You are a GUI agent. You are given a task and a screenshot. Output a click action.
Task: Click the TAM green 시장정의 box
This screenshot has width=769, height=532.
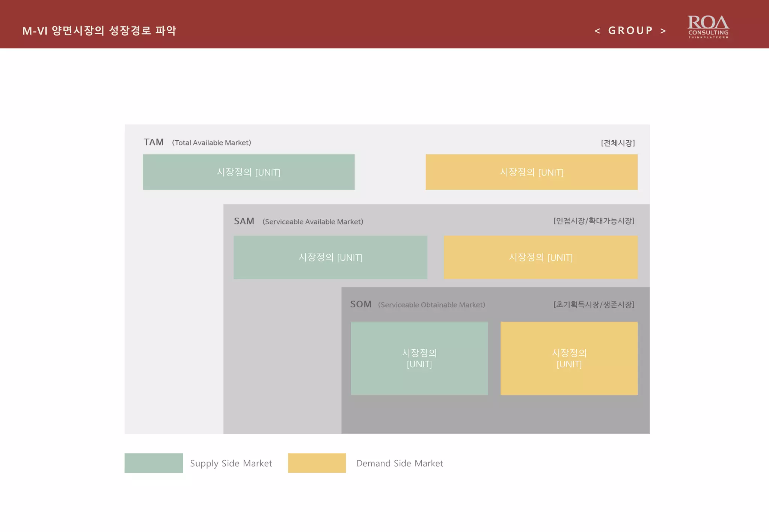click(x=248, y=172)
